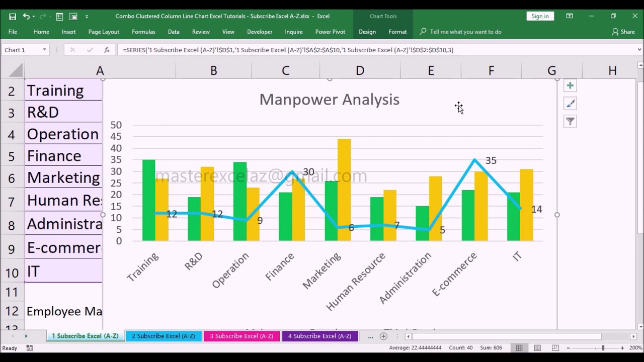Click the Sign in button
The height and width of the screenshot is (362, 644).
point(540,16)
